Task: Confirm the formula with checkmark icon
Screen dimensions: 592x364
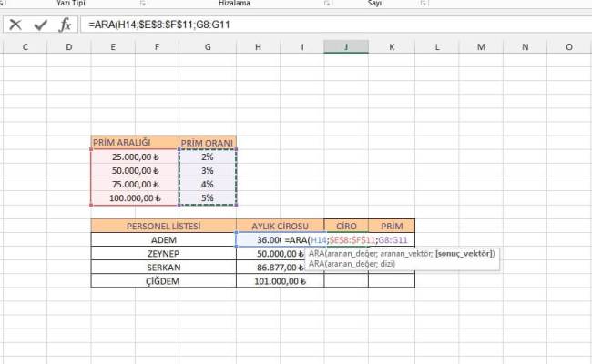Action: coord(40,25)
